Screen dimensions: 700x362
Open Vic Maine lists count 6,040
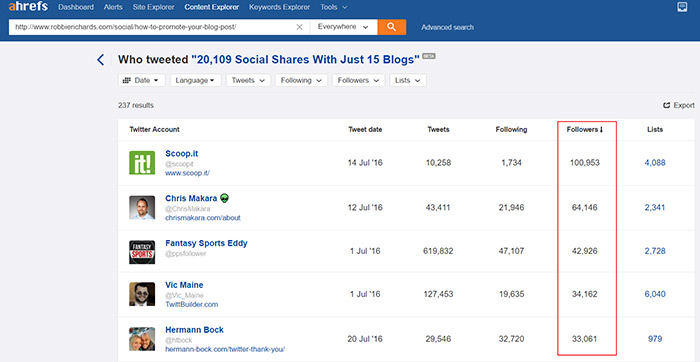(655, 294)
